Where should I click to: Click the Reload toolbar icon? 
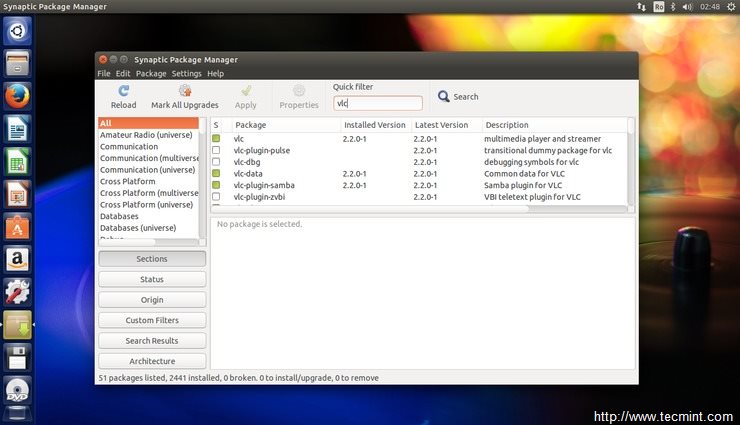123,91
